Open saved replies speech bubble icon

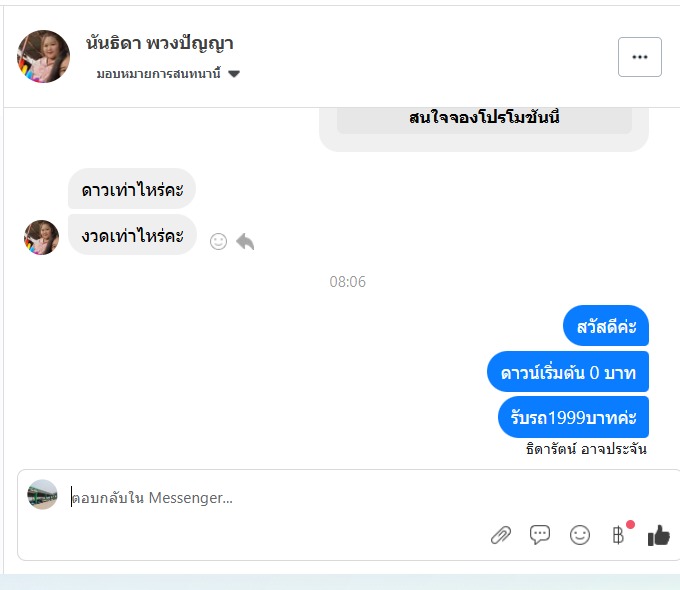[x=540, y=534]
